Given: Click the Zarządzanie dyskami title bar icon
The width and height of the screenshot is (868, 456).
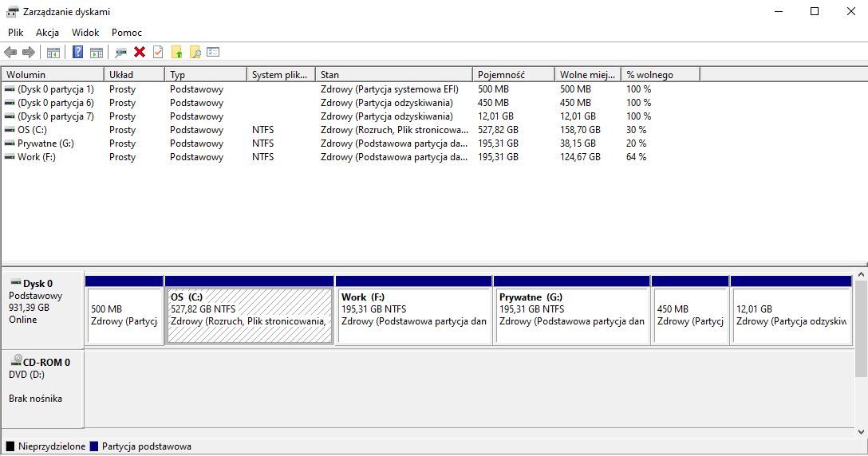Looking at the screenshot, I should click(x=12, y=12).
